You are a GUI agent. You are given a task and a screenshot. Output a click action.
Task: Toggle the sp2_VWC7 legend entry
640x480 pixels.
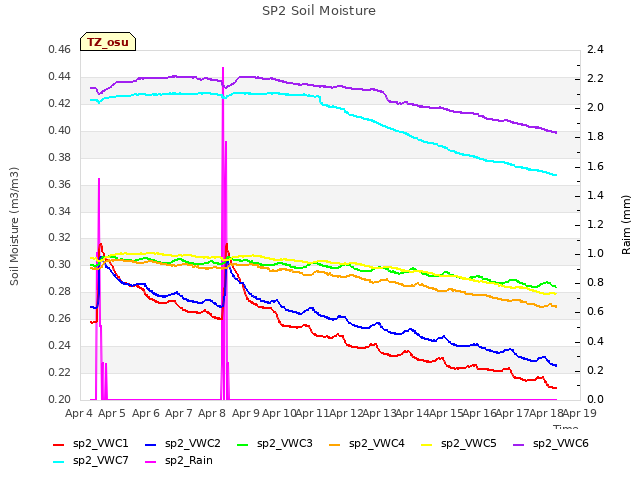[x=91, y=461]
